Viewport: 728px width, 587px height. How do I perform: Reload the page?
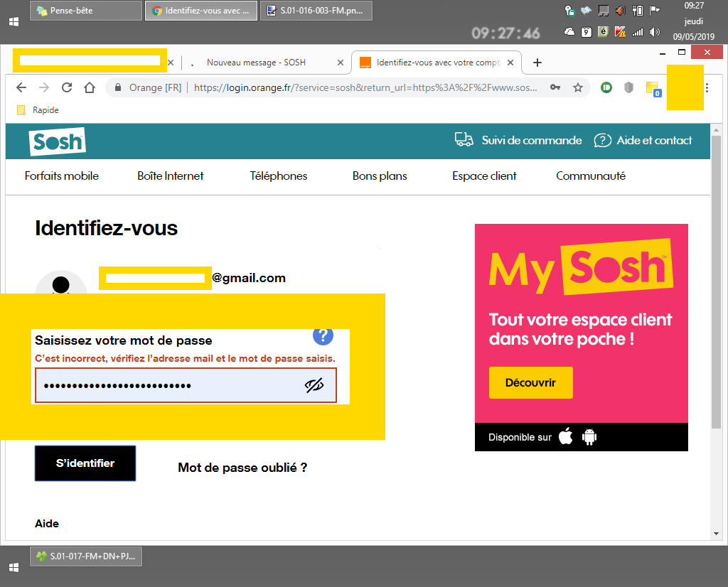pyautogui.click(x=67, y=87)
